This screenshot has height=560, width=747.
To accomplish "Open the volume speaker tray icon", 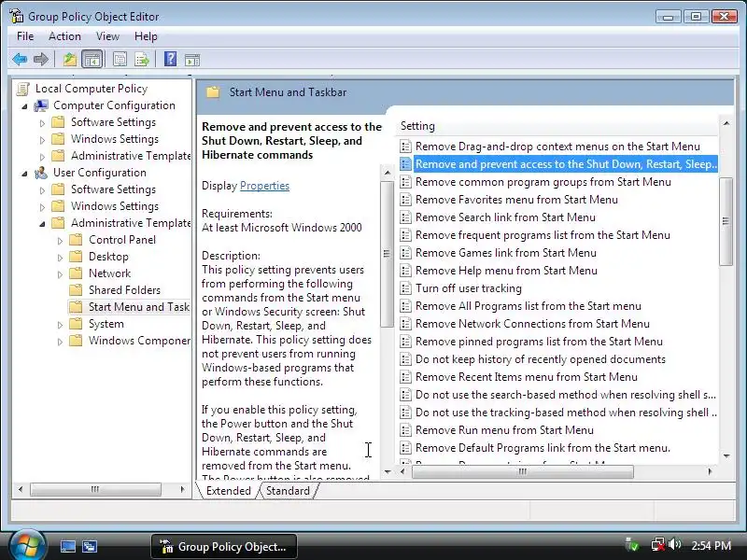I will click(674, 544).
